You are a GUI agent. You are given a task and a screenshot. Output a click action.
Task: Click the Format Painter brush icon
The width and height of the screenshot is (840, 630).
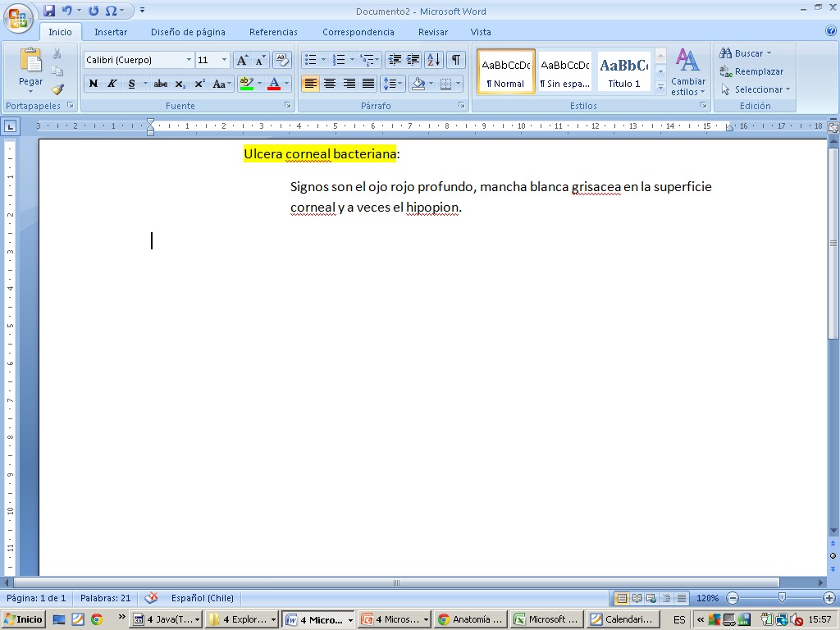57,89
